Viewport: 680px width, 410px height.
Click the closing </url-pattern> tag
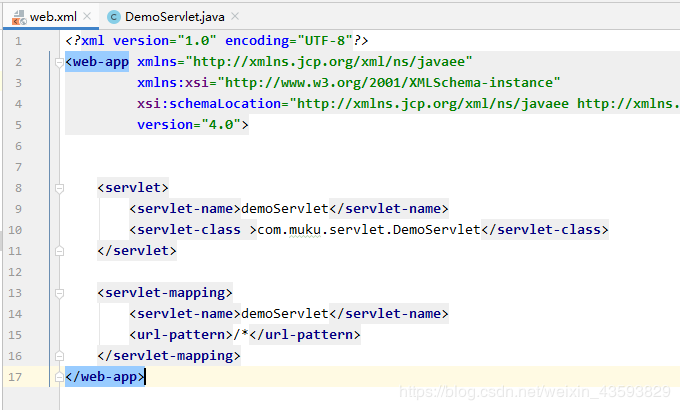[305, 335]
